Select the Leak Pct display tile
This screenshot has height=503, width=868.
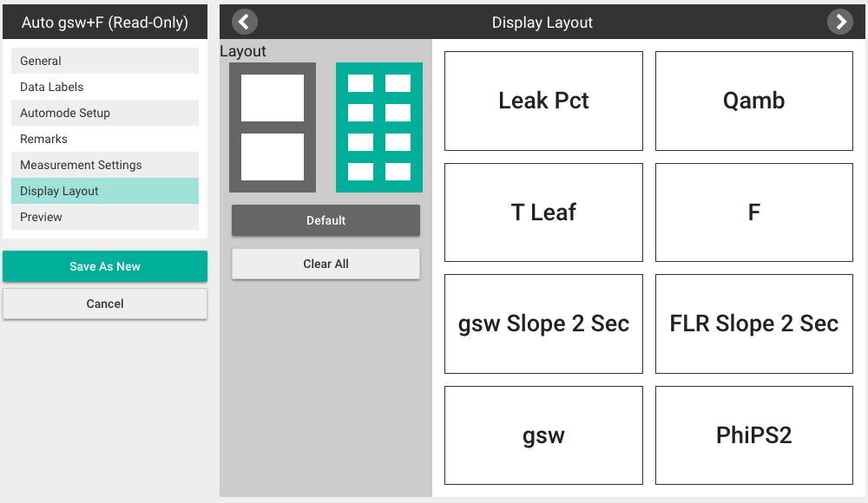pyautogui.click(x=543, y=101)
